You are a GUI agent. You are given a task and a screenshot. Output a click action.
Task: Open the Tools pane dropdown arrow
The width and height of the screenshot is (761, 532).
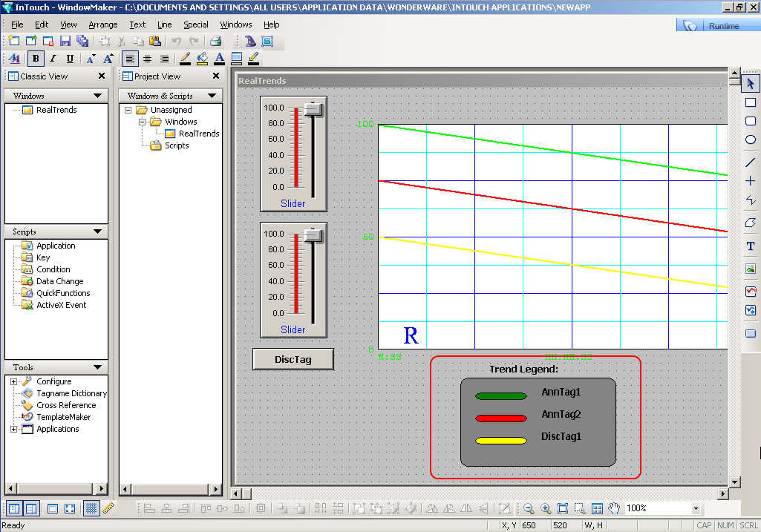point(97,367)
